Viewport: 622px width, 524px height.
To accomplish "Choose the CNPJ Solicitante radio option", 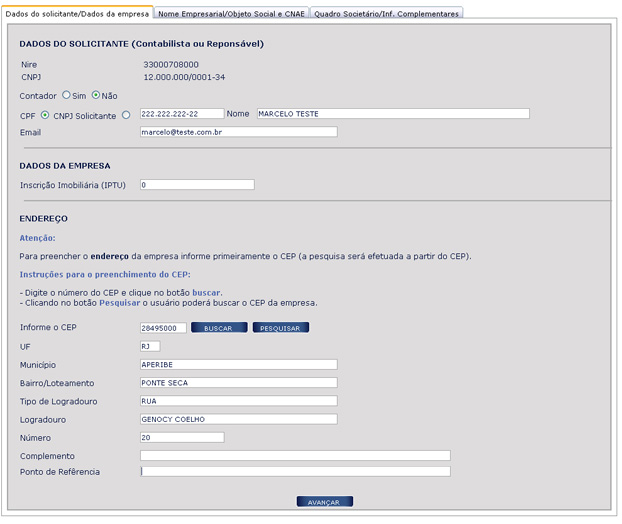I will coord(126,115).
